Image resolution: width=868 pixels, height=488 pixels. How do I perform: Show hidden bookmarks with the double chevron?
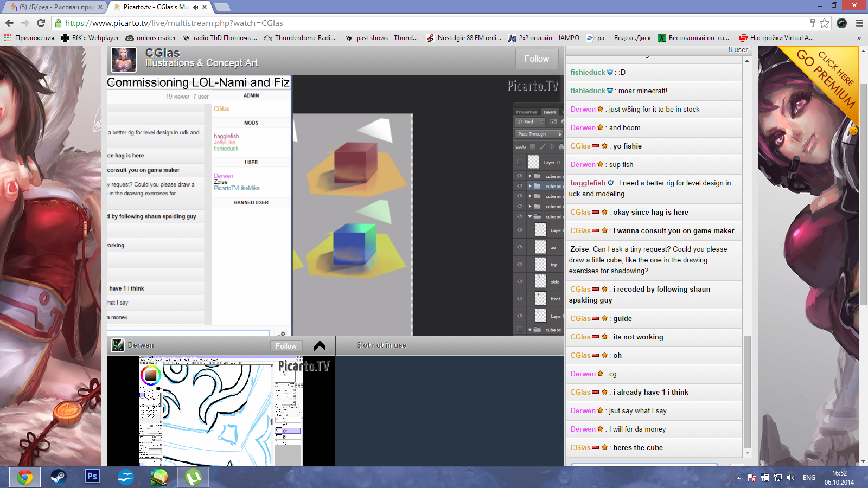coord(859,38)
